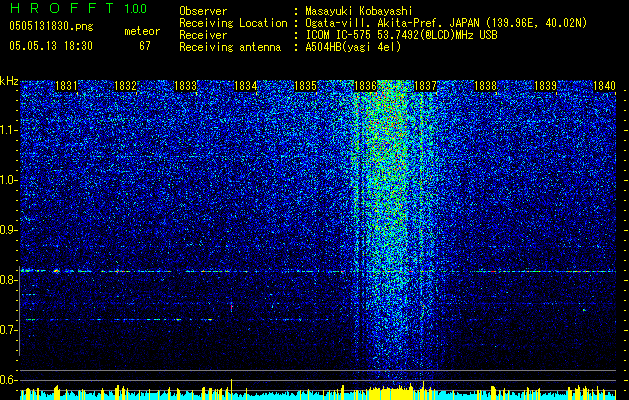Viewport: 629px width, 400px height.
Task: Click the meteor label
Action: tap(142, 31)
